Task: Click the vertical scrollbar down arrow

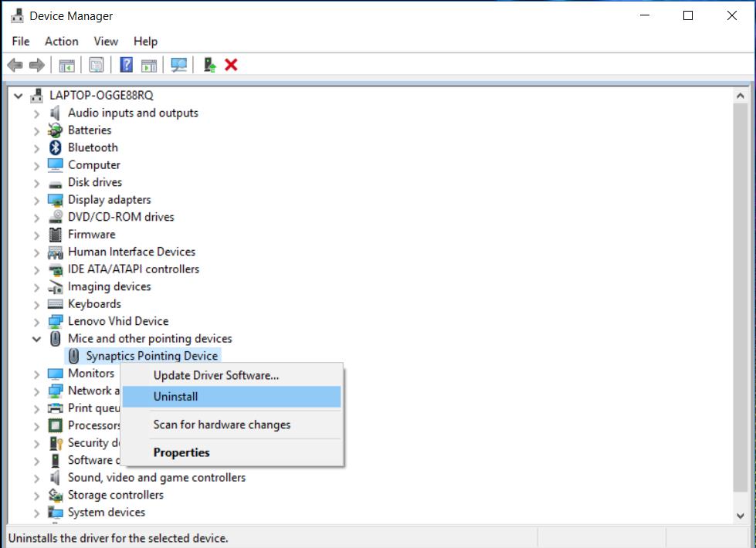Action: pyautogui.click(x=741, y=516)
